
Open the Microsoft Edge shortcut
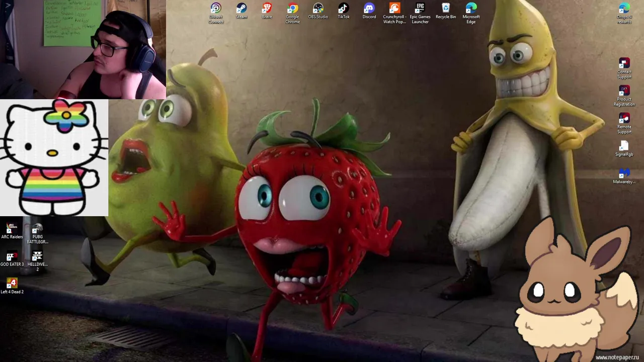coord(471,13)
